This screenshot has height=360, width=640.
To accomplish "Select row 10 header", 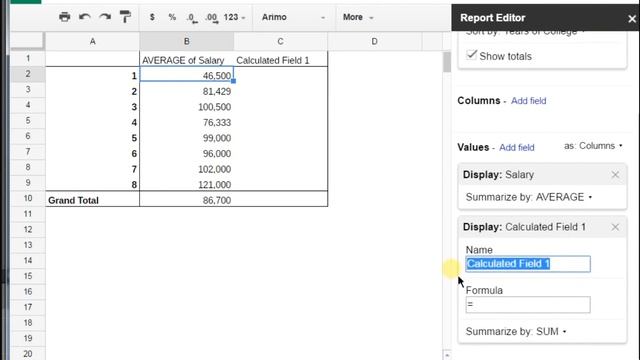I will pyautogui.click(x=28, y=198).
